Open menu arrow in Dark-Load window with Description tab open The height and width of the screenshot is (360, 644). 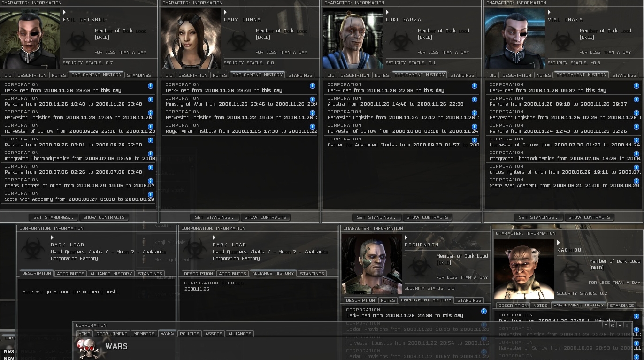(x=53, y=238)
